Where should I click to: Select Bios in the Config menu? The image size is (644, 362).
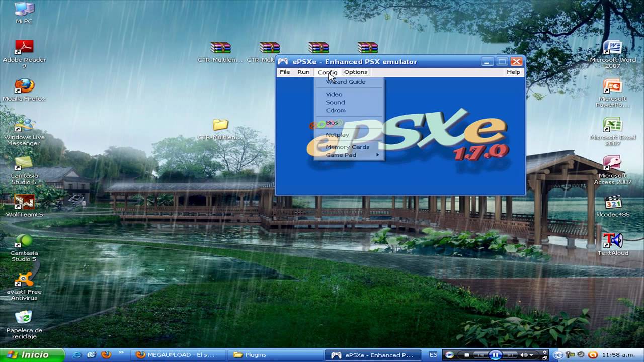coord(349,123)
